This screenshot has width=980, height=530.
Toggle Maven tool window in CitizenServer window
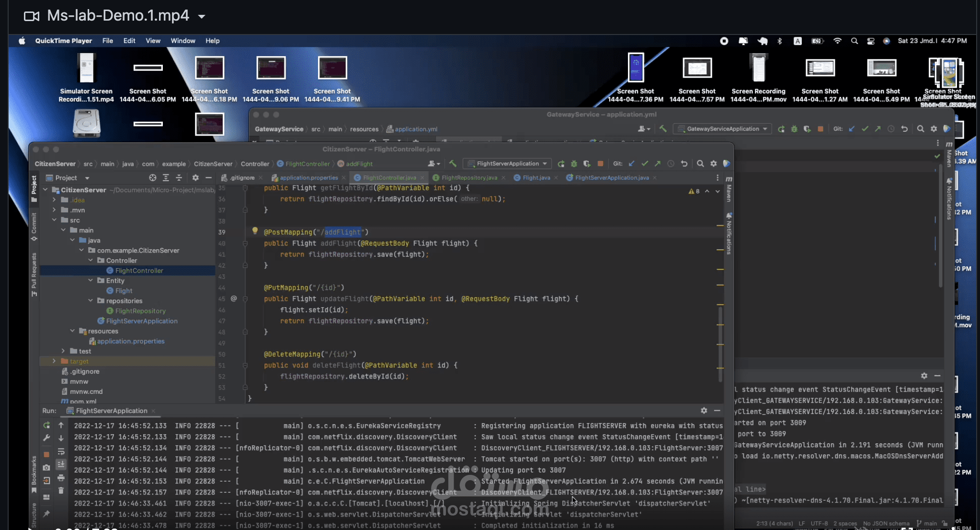click(729, 189)
